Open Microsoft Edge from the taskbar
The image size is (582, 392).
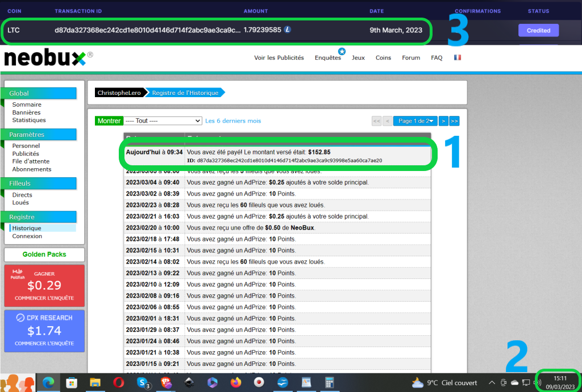[48, 382]
